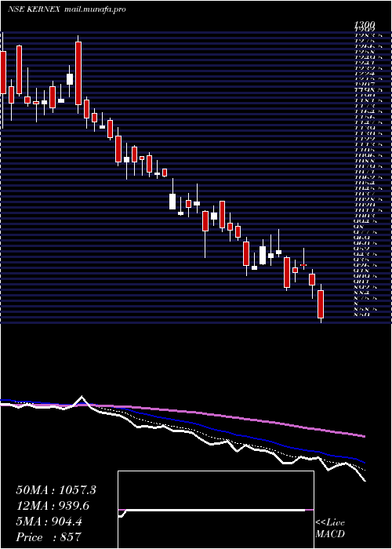Click the 1300 top axis label

[365, 24]
